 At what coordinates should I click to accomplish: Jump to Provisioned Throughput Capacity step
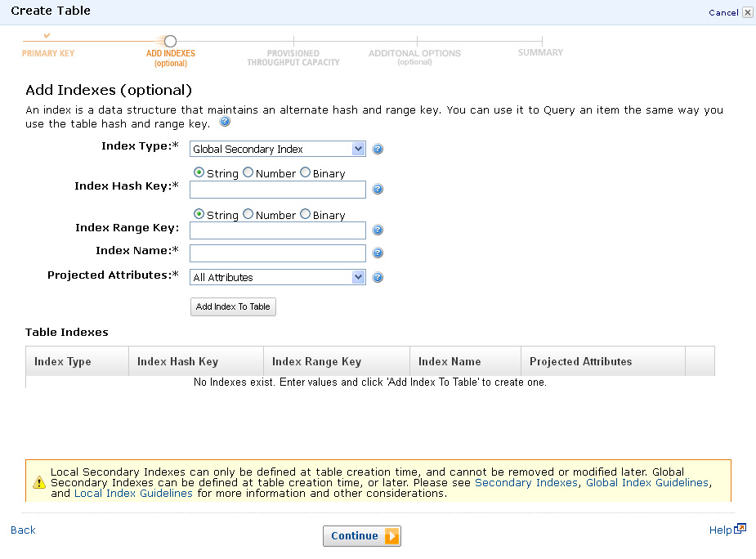[x=293, y=57]
